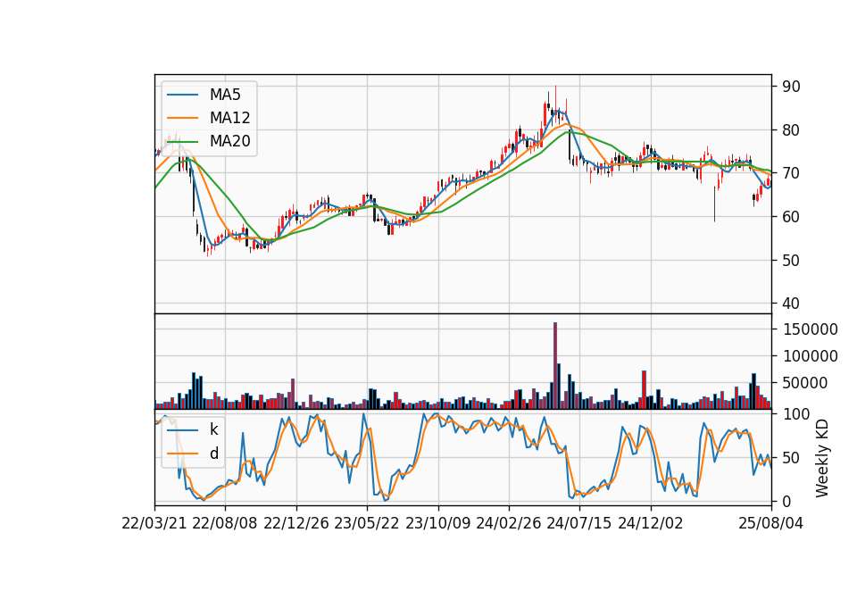Click the 100000 volume axis tick
This screenshot has height=616, width=857.
810,356
